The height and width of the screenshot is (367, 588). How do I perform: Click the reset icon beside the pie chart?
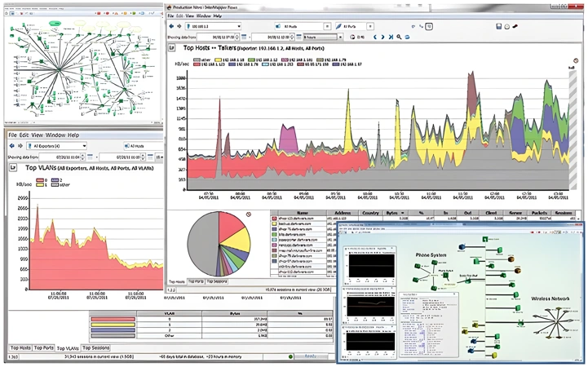click(248, 214)
